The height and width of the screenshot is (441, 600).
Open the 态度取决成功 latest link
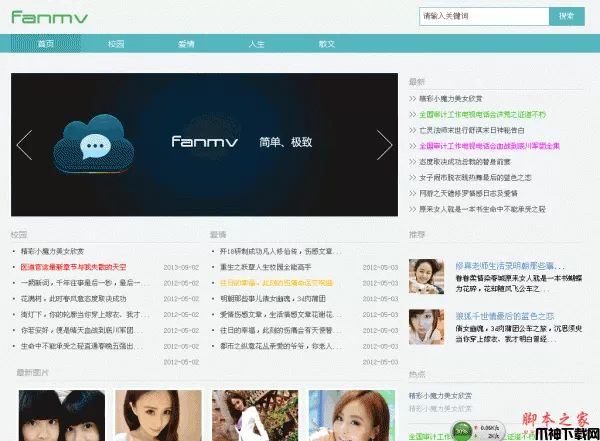[465, 162]
